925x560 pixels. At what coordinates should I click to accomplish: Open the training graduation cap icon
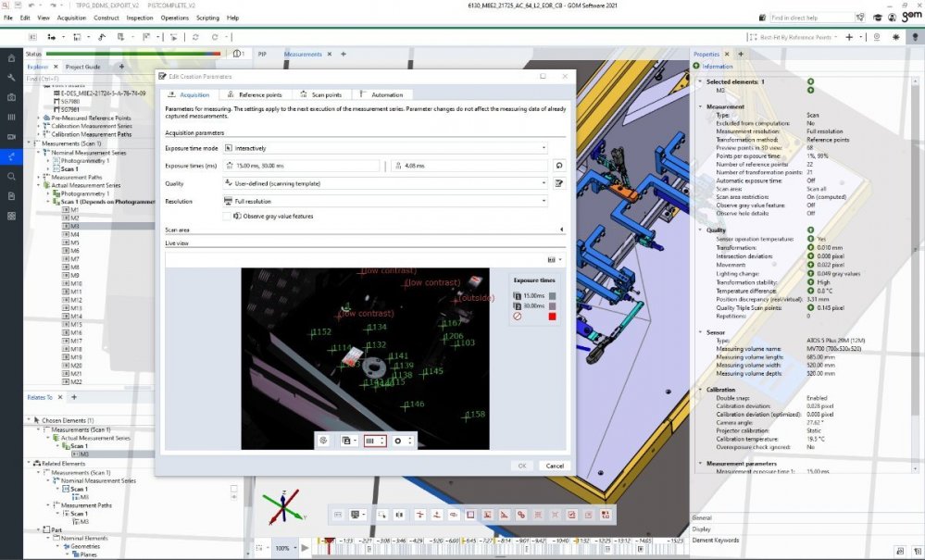point(877,18)
